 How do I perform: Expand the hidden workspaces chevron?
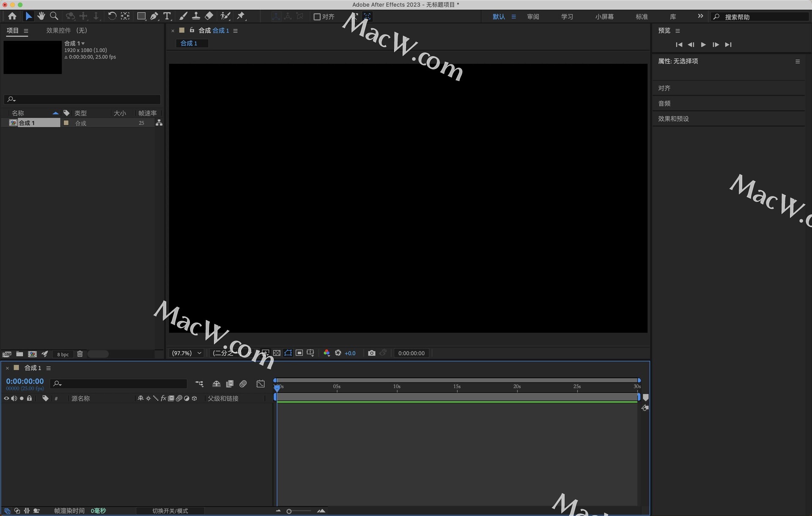pos(700,16)
